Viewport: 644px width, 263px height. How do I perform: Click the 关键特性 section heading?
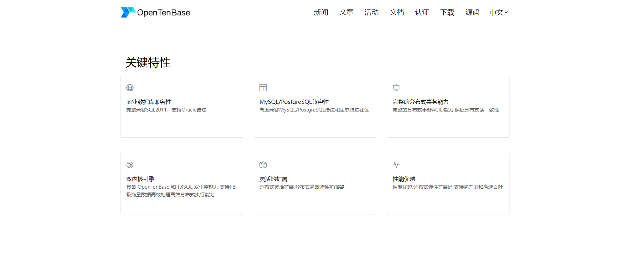[148, 62]
